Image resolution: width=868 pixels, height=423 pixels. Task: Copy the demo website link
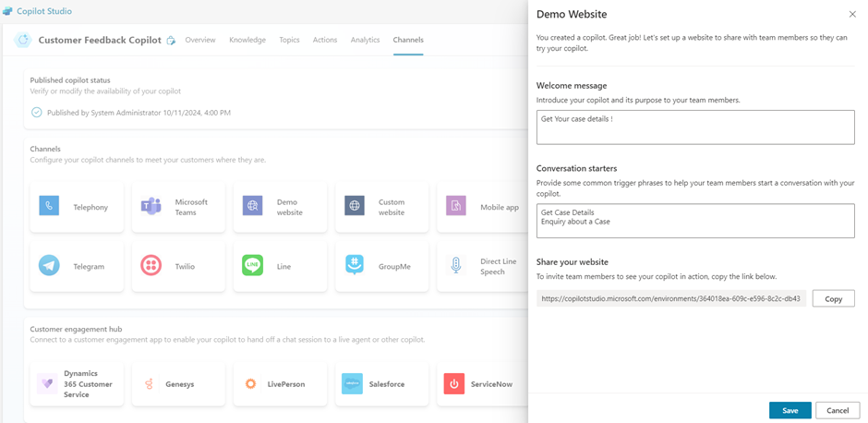[x=833, y=298]
